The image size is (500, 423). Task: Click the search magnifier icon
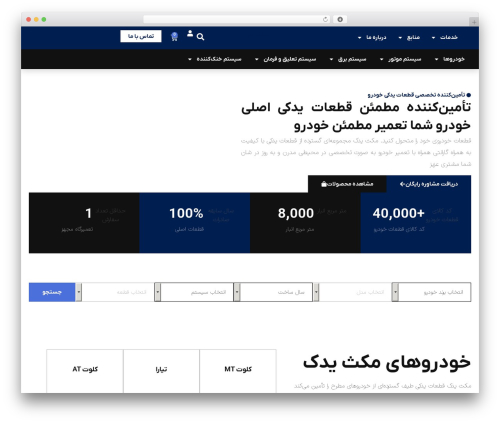pos(200,37)
